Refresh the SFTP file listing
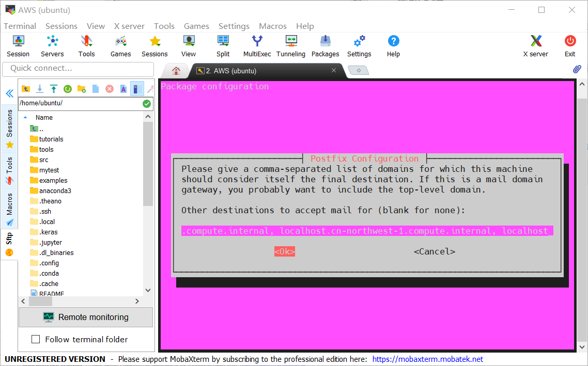 (x=67, y=88)
